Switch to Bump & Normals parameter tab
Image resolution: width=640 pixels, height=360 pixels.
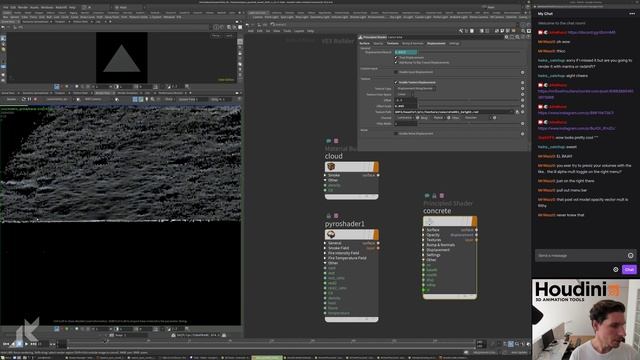point(413,43)
